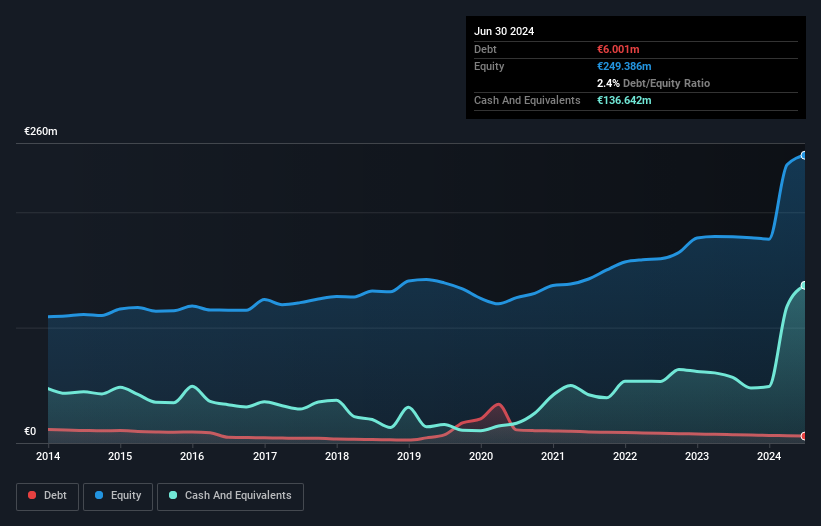The width and height of the screenshot is (821, 526).
Task: Toggle the Debt legend button
Action: tap(47, 496)
